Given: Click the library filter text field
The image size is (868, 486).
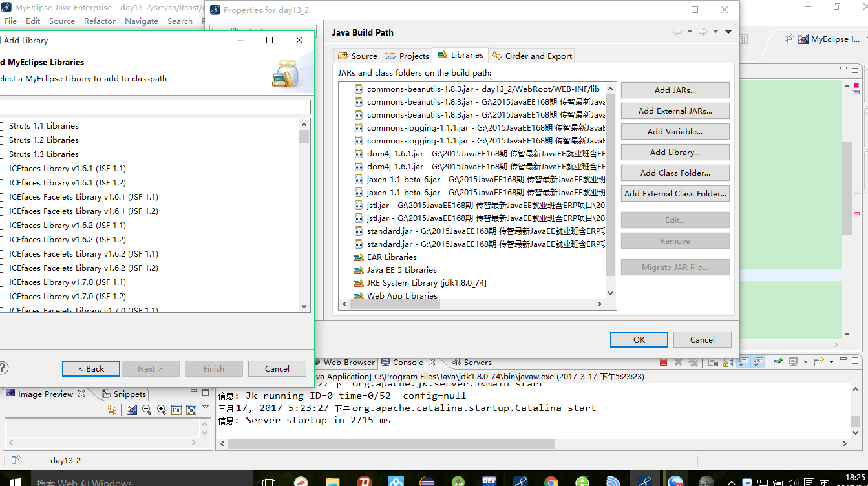Looking at the screenshot, I should click(x=154, y=107).
